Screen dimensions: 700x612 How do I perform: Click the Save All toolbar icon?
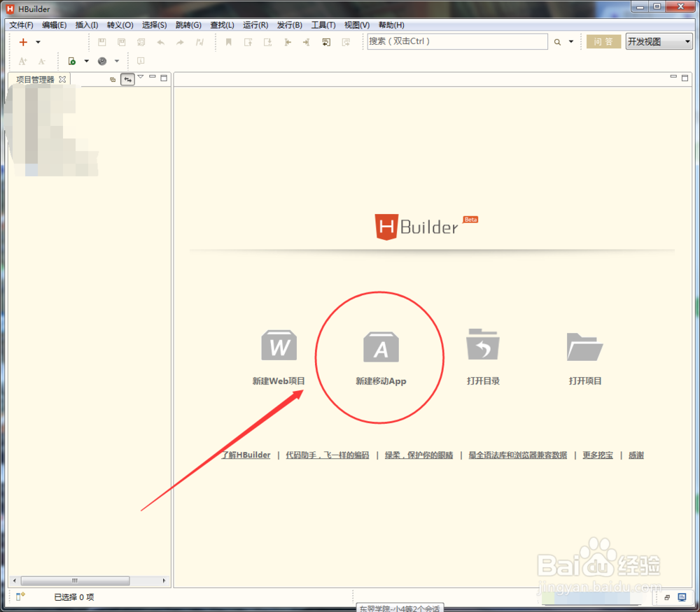point(141,42)
